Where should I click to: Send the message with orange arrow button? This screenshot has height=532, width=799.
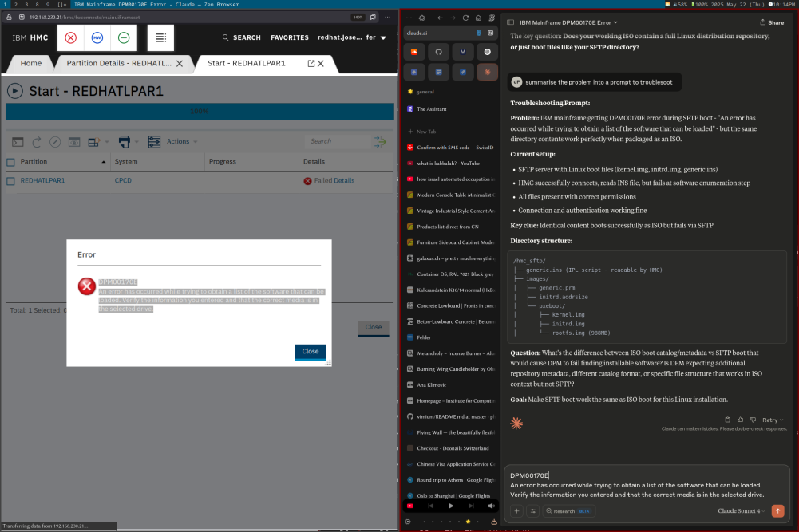pyautogui.click(x=777, y=510)
